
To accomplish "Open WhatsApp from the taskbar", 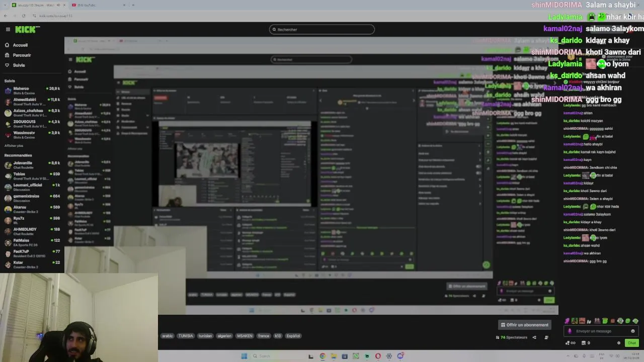I will (356, 356).
